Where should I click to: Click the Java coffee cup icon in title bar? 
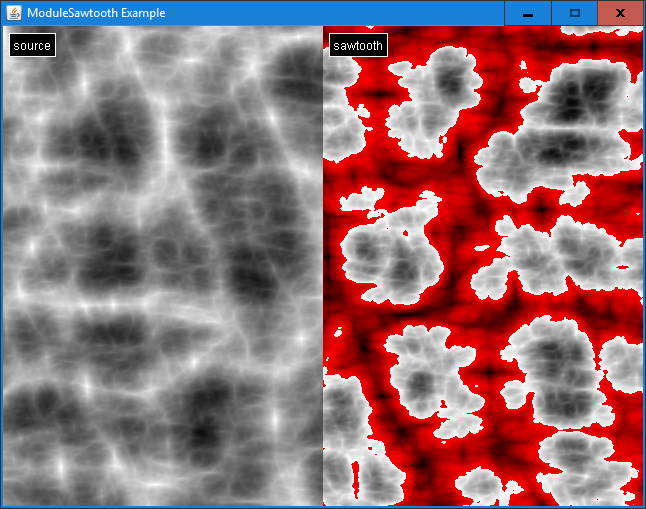[x=14, y=13]
